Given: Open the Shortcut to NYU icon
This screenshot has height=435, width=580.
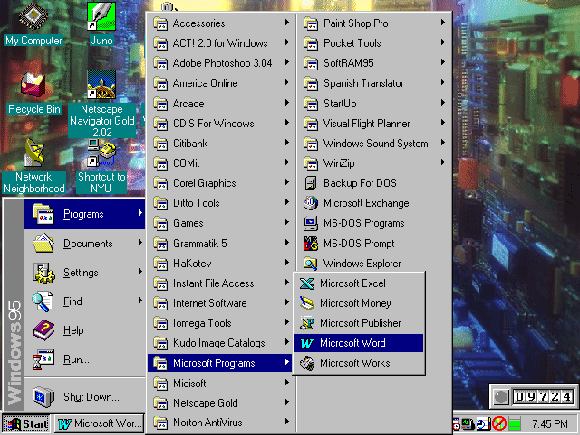Looking at the screenshot, I should coord(101,153).
